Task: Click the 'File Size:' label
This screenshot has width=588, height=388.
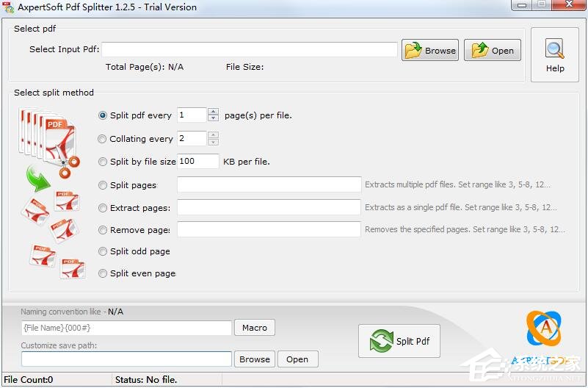Action: [245, 67]
